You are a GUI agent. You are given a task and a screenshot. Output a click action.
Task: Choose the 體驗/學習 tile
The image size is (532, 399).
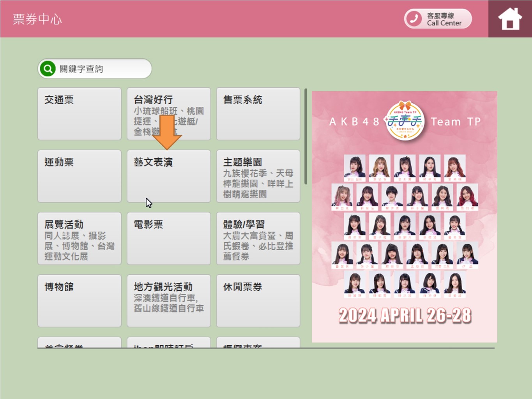[x=258, y=238]
